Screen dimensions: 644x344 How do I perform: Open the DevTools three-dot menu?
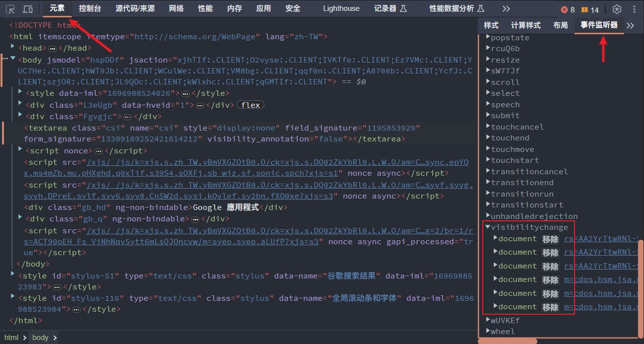tap(634, 9)
